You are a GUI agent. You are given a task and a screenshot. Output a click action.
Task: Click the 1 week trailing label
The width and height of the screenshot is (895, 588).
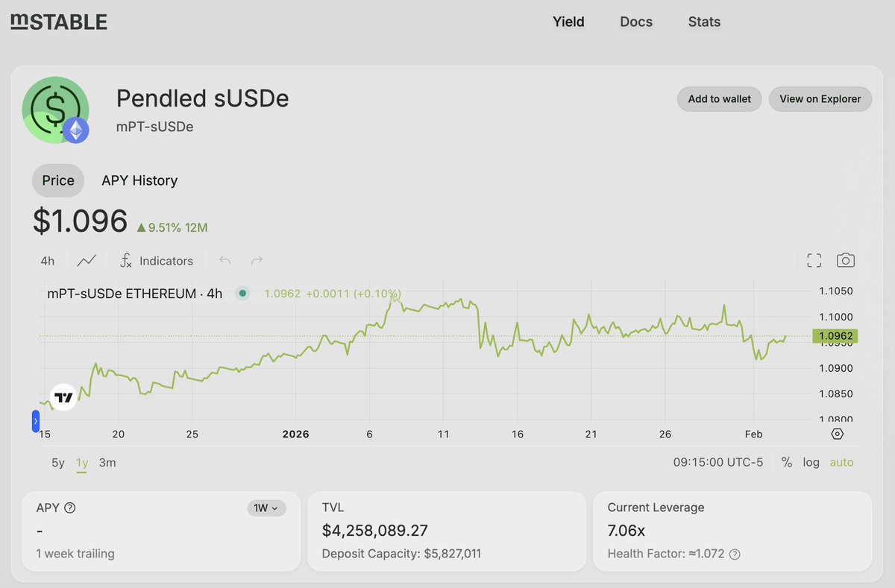coord(75,554)
